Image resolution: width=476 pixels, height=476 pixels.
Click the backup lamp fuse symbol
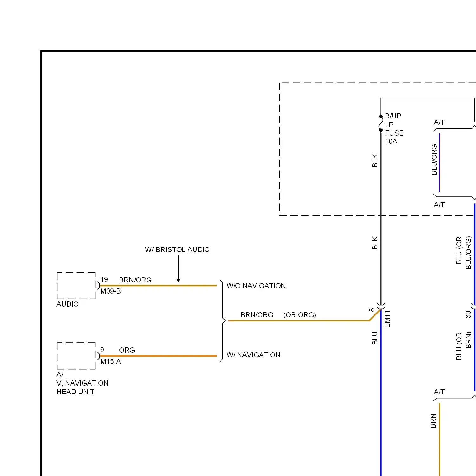point(381,123)
